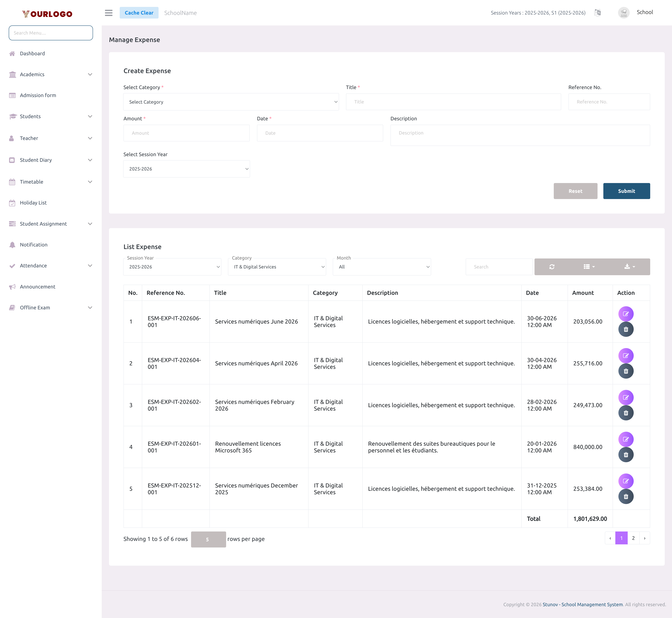This screenshot has height=618, width=672.
Task: Click the Search expenses input field
Action: click(x=499, y=266)
